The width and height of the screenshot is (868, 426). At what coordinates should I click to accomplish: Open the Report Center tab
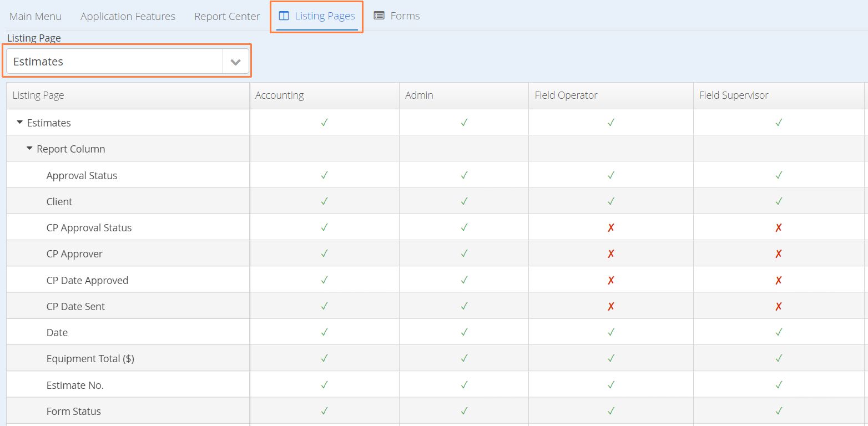tap(227, 17)
